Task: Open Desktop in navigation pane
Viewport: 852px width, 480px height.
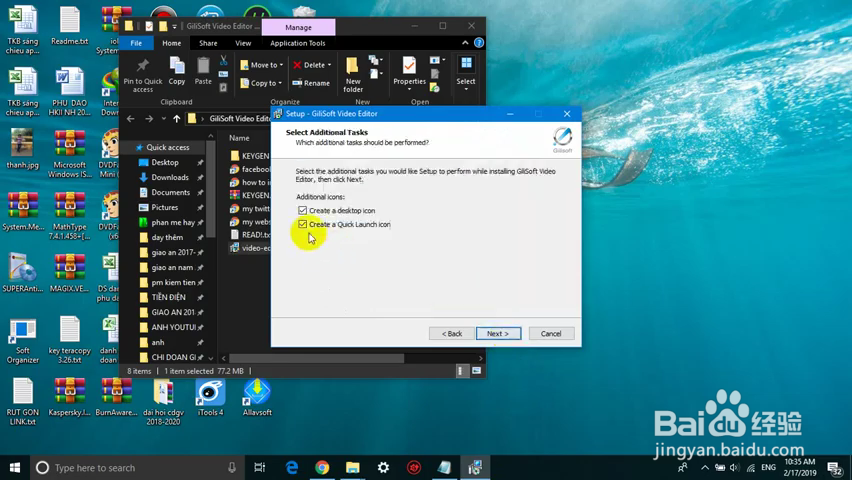Action: (165, 163)
